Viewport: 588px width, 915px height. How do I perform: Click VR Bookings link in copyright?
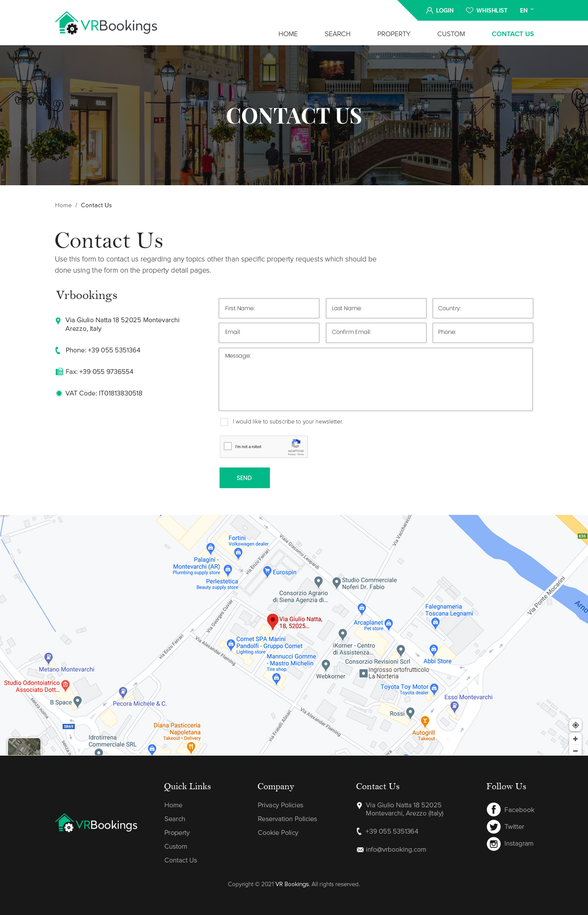pos(292,884)
